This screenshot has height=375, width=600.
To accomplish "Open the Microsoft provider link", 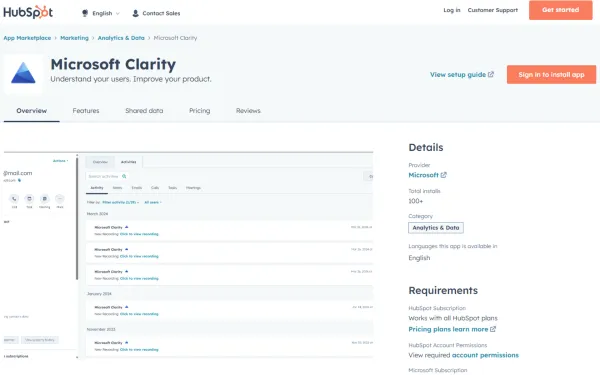I will (x=423, y=175).
